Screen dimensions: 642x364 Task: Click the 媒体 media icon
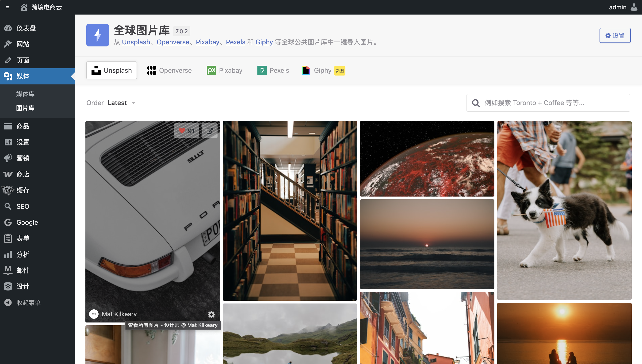click(x=8, y=76)
